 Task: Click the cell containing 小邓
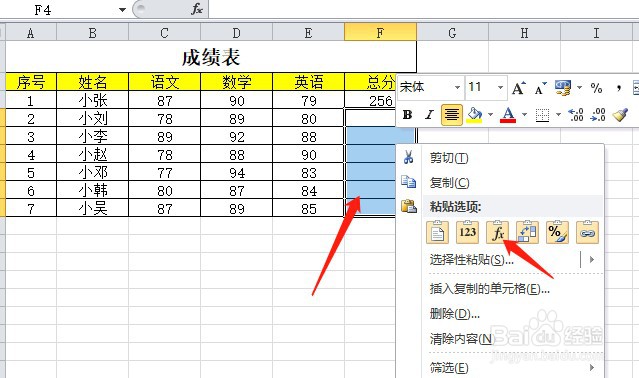93,172
